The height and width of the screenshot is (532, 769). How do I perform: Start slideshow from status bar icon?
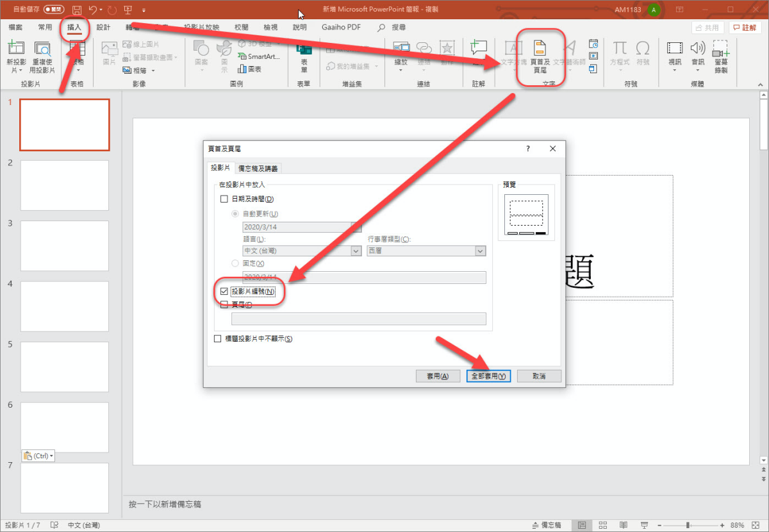tap(645, 525)
